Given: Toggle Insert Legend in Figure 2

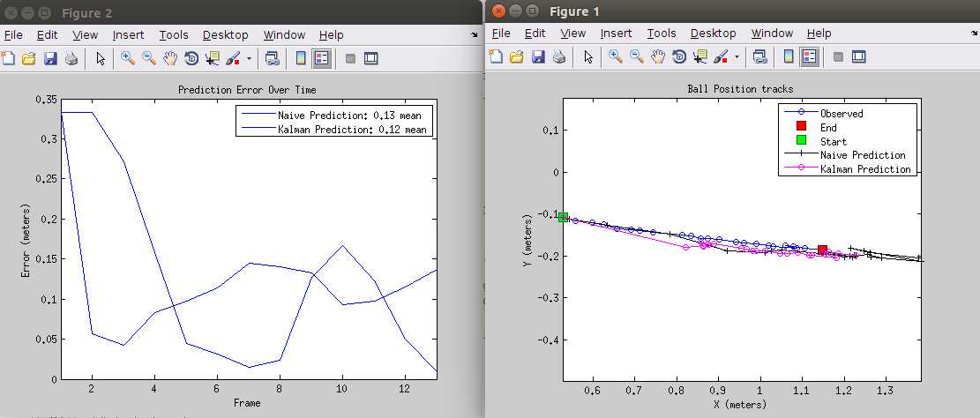Looking at the screenshot, I should pyautogui.click(x=322, y=59).
